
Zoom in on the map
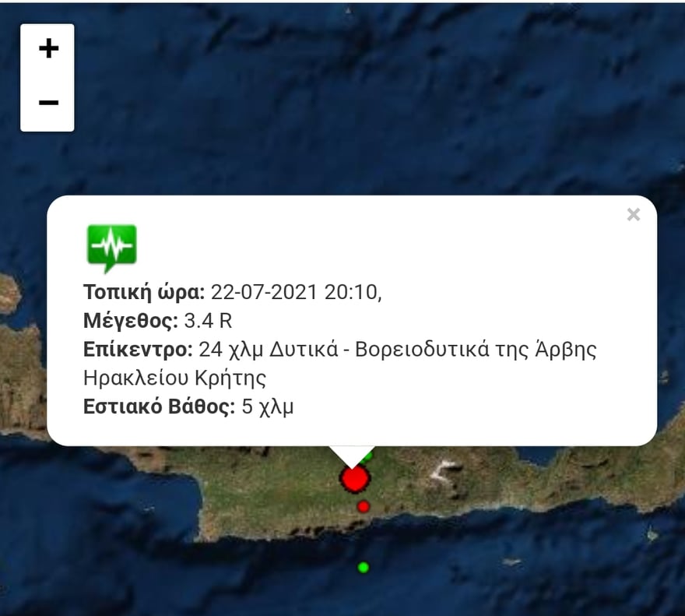(47, 49)
